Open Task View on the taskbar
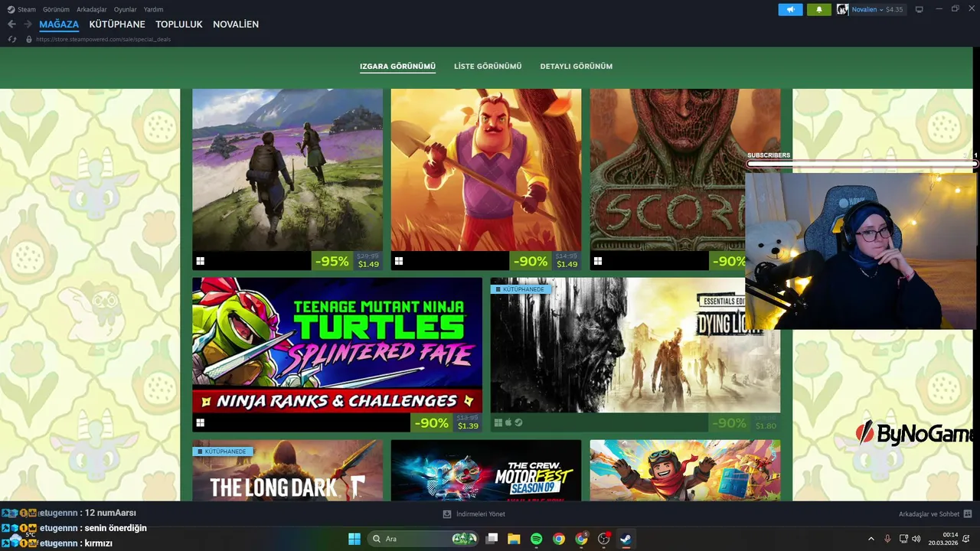Viewport: 980px width, 551px height. pos(492,539)
